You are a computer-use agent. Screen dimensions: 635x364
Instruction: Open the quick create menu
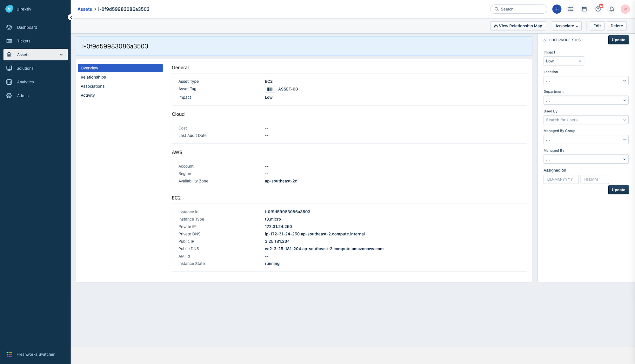click(x=557, y=9)
